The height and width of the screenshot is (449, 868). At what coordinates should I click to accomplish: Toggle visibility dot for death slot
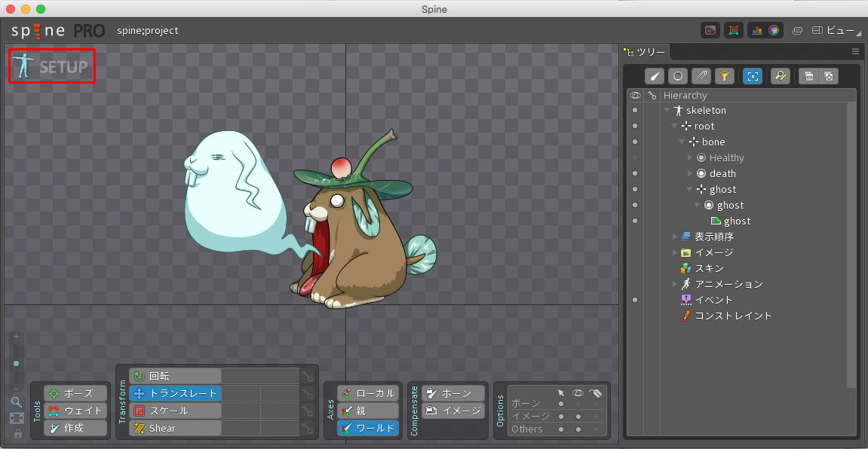coord(635,173)
